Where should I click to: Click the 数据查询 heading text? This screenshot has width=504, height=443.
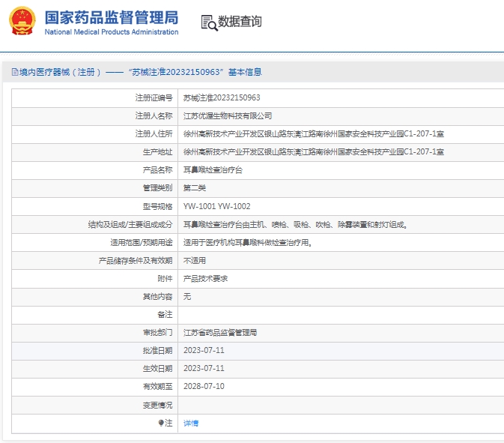click(240, 22)
